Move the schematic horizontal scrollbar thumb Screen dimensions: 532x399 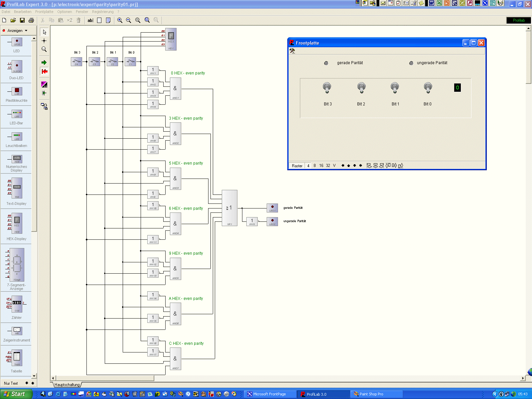click(x=105, y=378)
